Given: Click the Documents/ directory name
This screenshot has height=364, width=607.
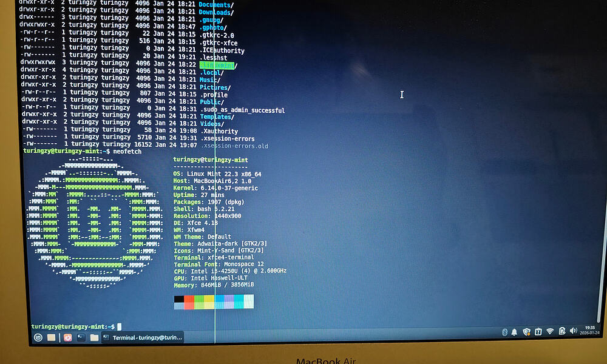Looking at the screenshot, I should pos(216,5).
